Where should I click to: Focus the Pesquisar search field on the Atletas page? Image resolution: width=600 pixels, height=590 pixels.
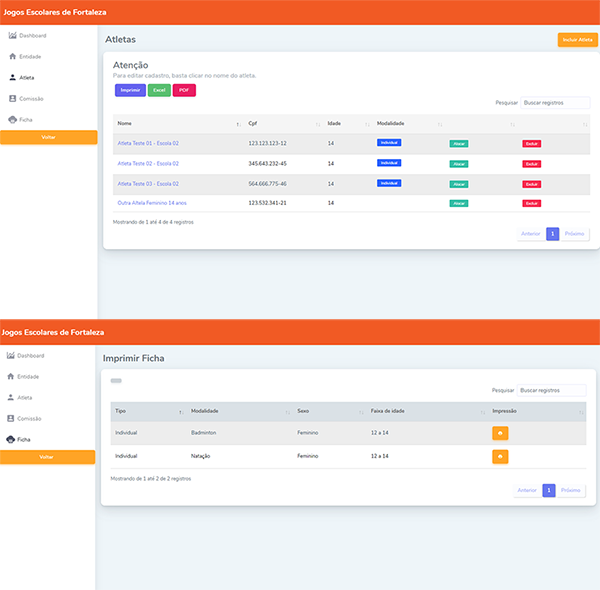click(x=555, y=103)
